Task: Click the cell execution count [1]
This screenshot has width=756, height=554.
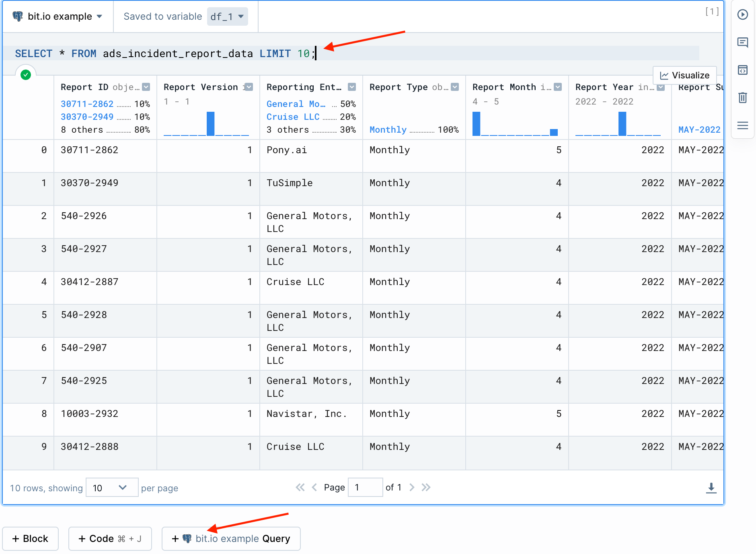Action: (712, 11)
